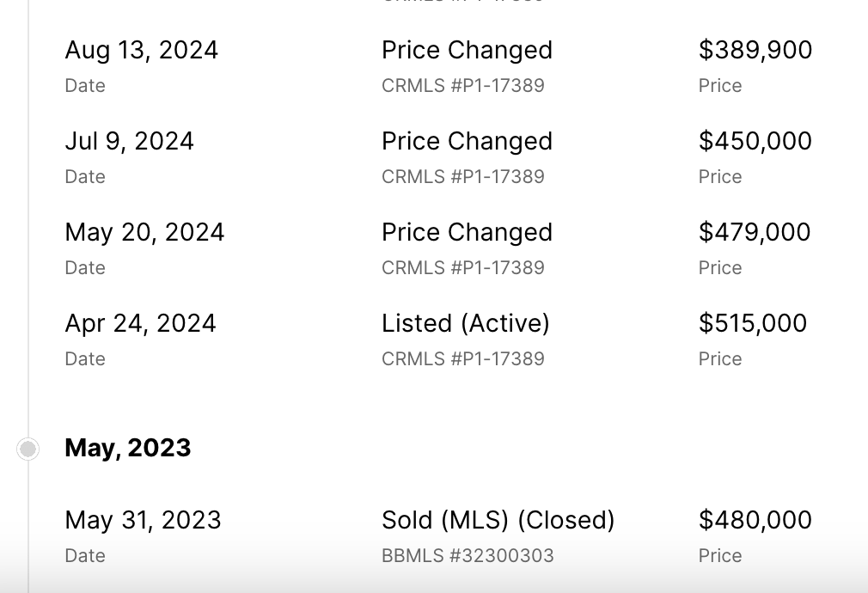This screenshot has height=593, width=868.
Task: Click the $480,000 sold price
Action: click(755, 520)
